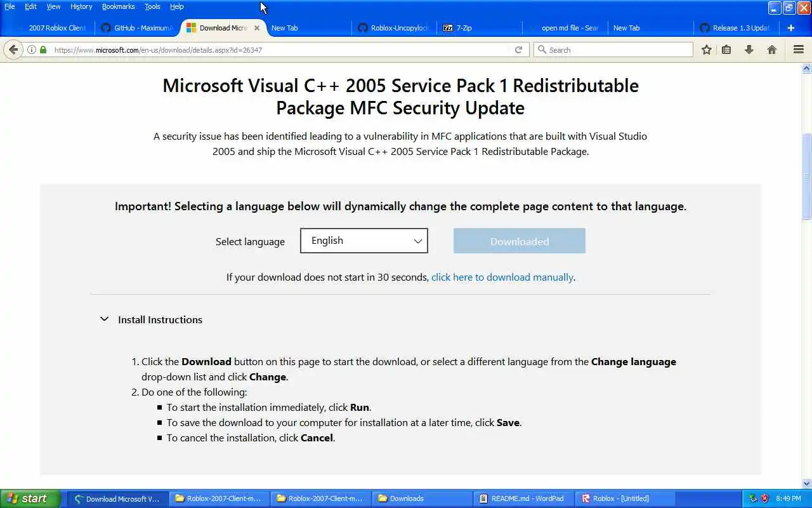Close the Download Microsoft tab with X

coord(257,28)
